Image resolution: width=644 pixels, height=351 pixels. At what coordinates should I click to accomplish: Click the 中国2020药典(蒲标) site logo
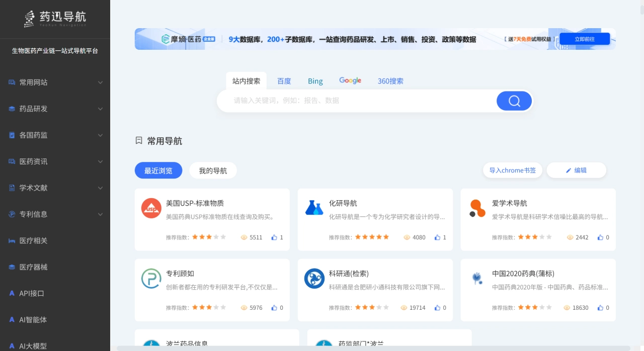pyautogui.click(x=477, y=279)
